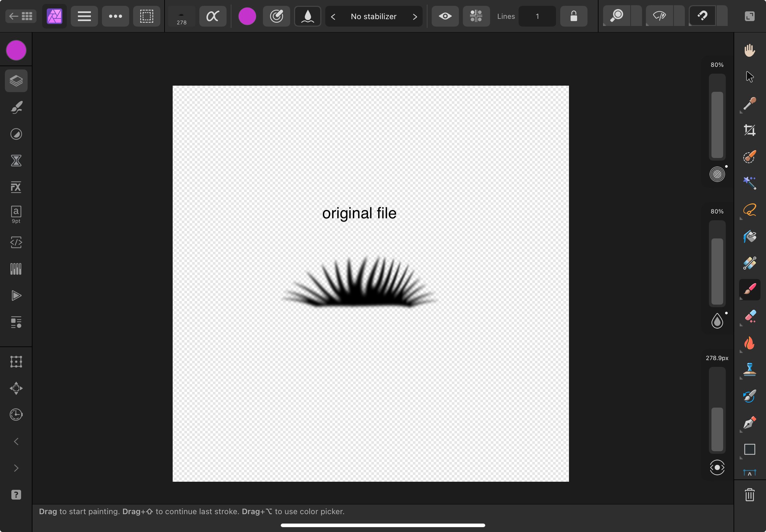Viewport: 766px width, 532px height.
Task: Select the Crop tool
Action: point(750,130)
